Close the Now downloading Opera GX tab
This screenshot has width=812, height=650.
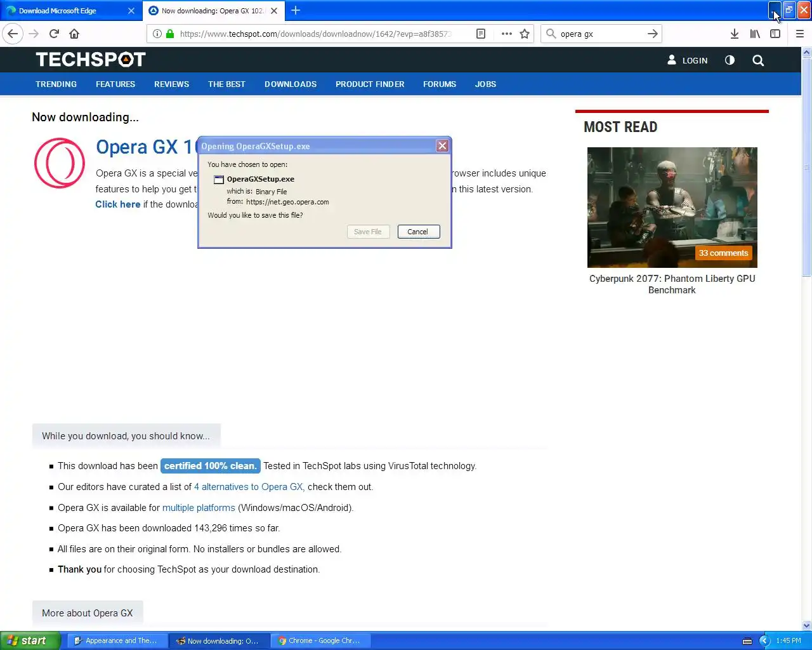[274, 11]
